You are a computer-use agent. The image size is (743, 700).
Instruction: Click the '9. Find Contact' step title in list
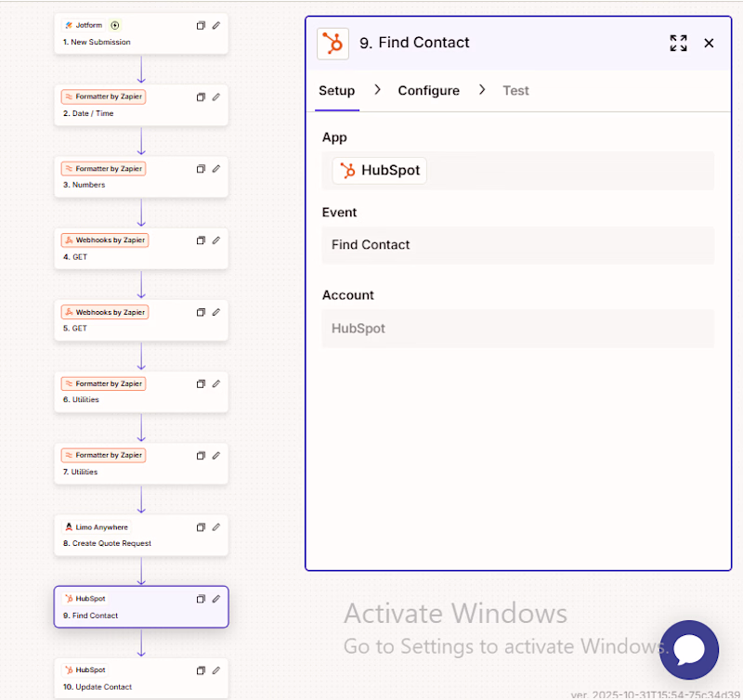point(90,616)
